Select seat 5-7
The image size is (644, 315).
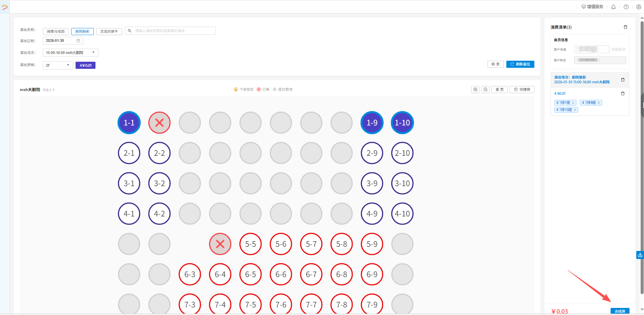(311, 244)
